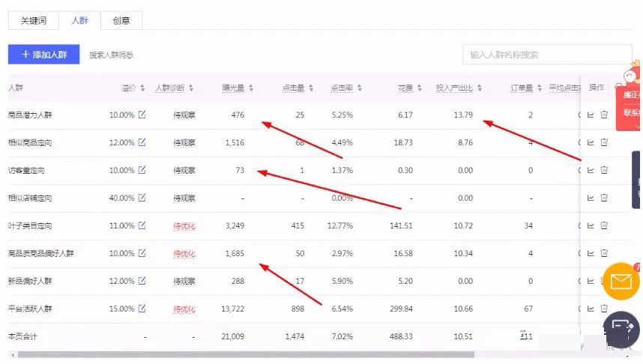View chart for 商品潜力人群 row
The width and height of the screenshot is (643, 364).
tap(591, 115)
